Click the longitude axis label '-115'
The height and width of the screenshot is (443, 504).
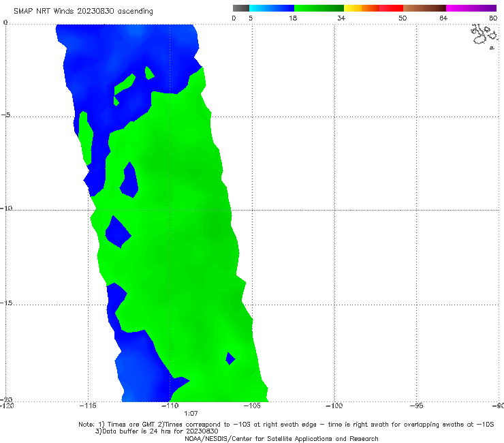tap(88, 406)
